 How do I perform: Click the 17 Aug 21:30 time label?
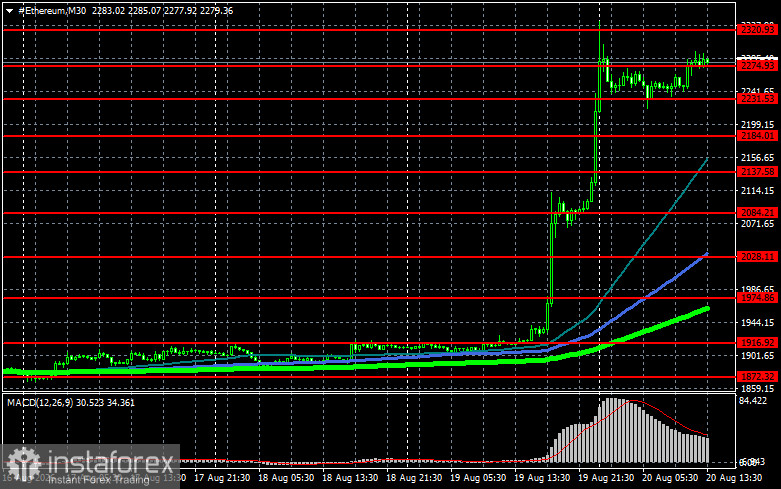(x=222, y=478)
